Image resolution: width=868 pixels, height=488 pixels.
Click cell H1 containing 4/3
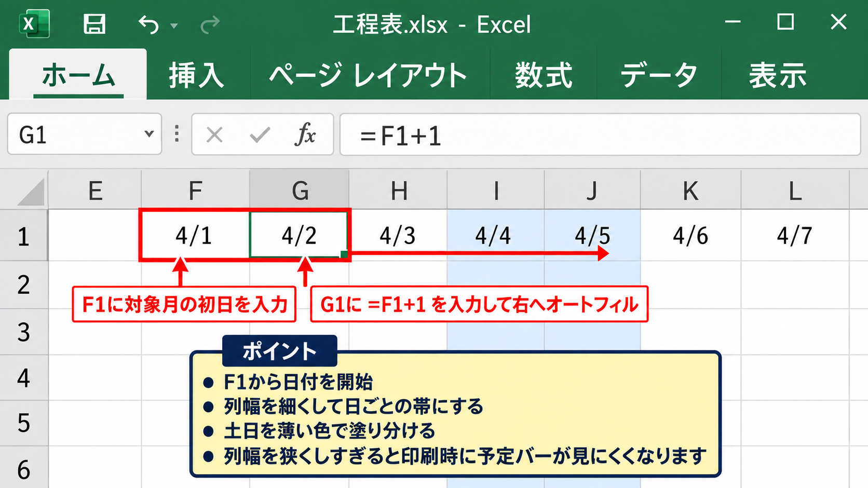pyautogui.click(x=398, y=235)
